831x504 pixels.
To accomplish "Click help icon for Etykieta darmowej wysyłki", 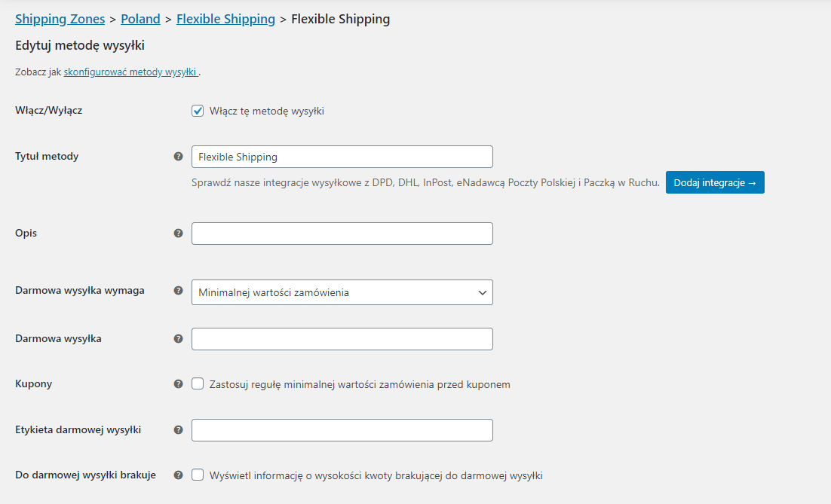I will tap(178, 429).
